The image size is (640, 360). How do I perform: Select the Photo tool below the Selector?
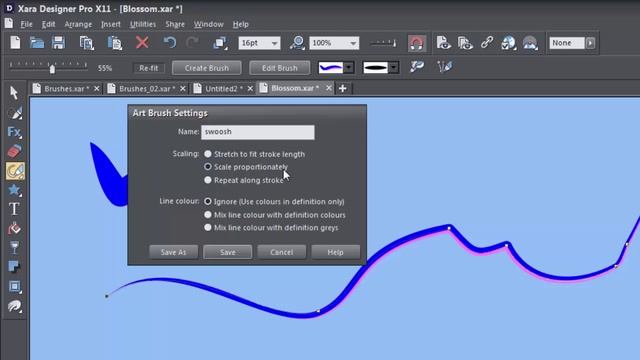tap(15, 113)
